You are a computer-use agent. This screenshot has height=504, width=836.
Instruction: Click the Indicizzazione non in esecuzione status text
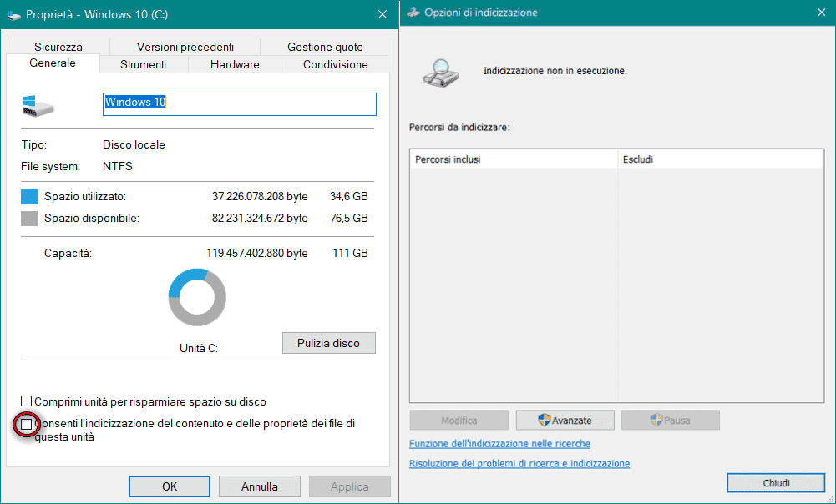[555, 71]
